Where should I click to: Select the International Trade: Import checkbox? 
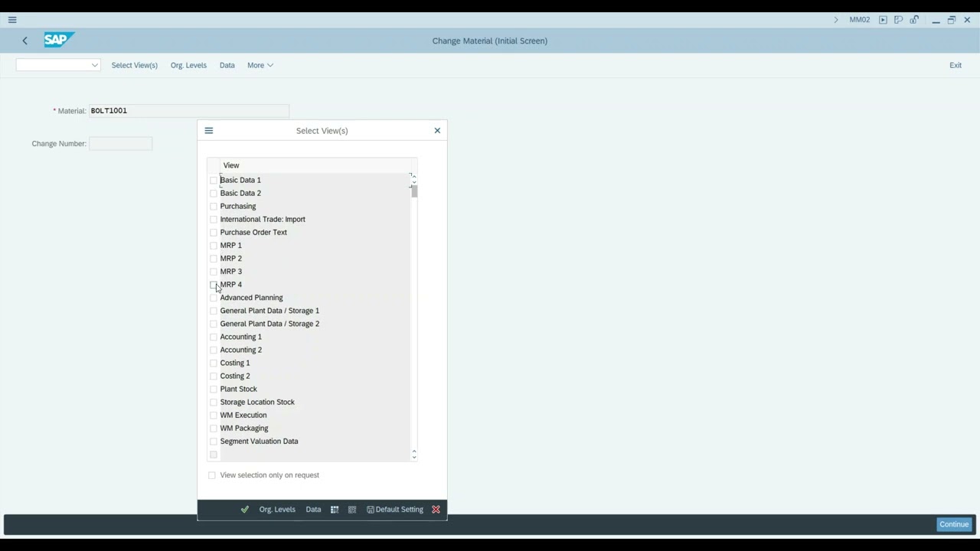(x=214, y=220)
